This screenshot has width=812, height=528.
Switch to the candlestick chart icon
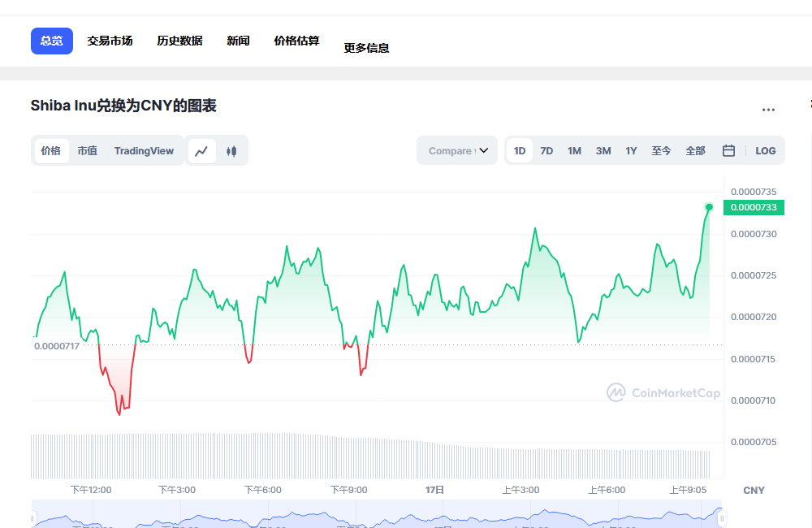[x=232, y=150]
